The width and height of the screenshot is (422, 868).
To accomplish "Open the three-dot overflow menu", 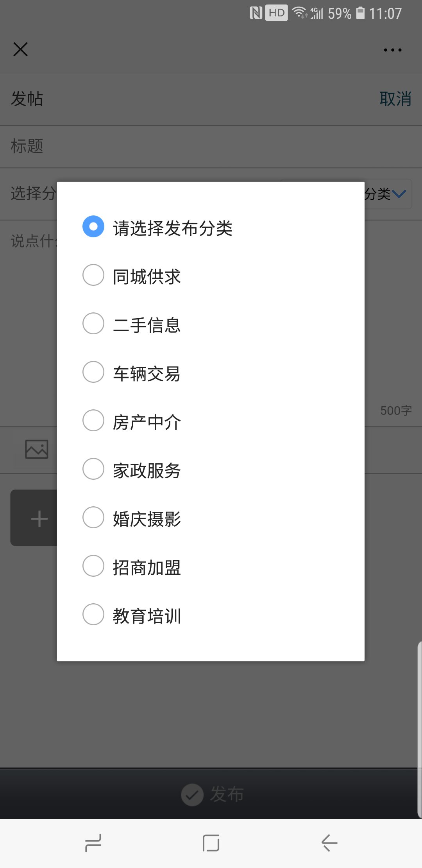I will [x=392, y=50].
